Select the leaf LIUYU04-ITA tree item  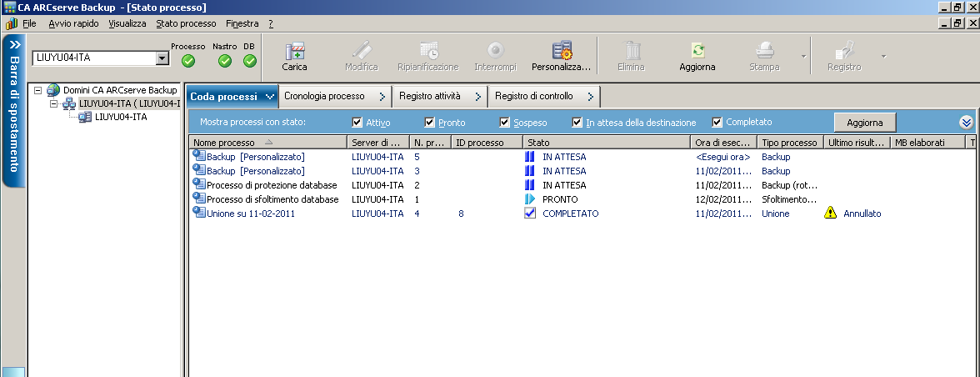[x=121, y=117]
